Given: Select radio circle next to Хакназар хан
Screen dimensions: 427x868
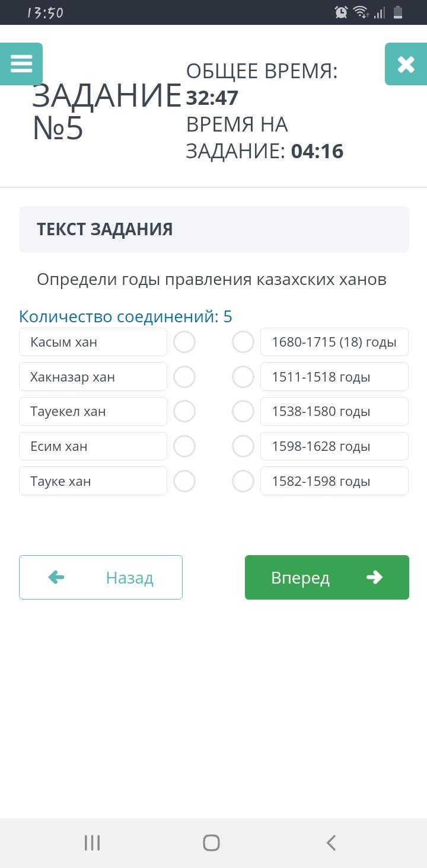Looking at the screenshot, I should coord(184,377).
